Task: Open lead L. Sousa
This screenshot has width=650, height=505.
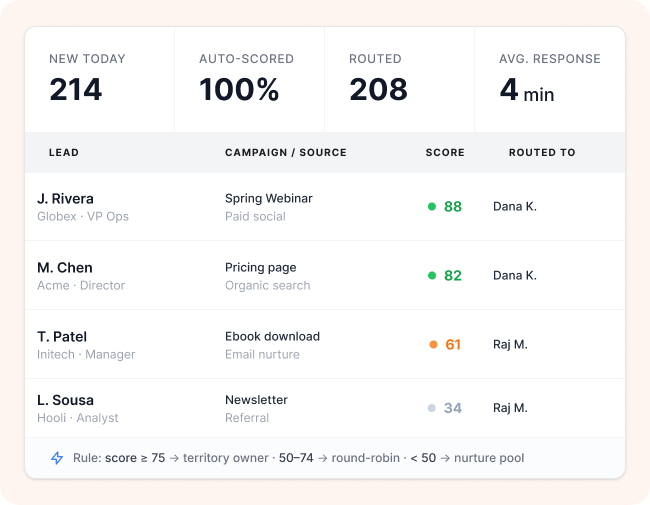Action: pyautogui.click(x=65, y=400)
